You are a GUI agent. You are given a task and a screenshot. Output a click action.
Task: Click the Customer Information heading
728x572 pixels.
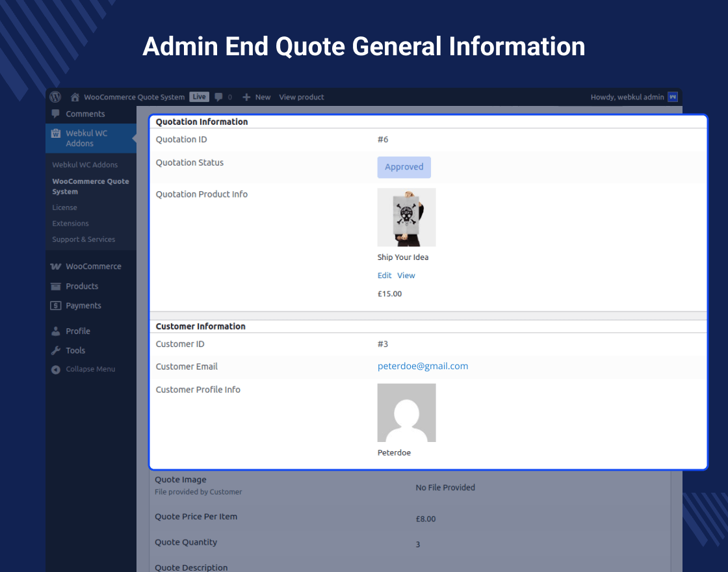click(x=201, y=326)
